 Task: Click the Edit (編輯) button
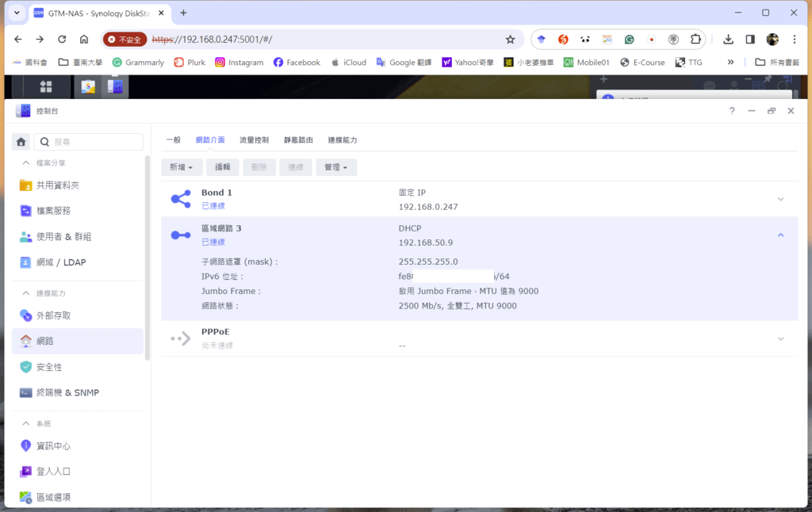223,167
